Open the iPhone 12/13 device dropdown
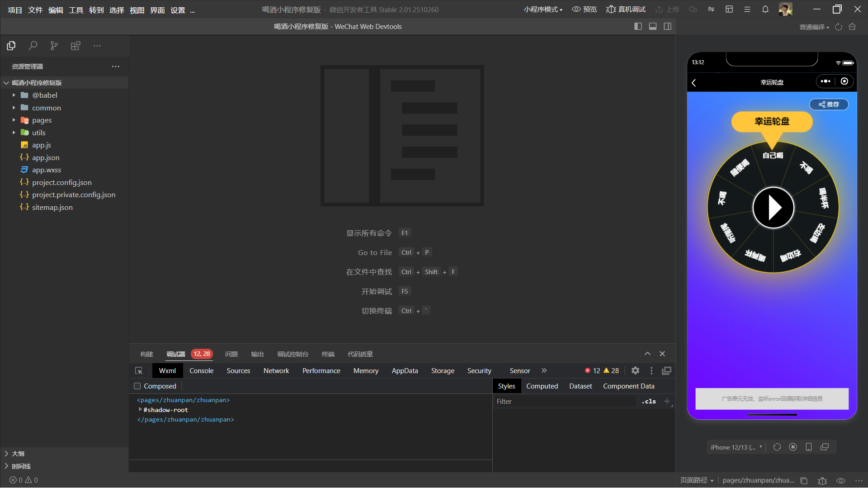The width and height of the screenshot is (868, 488). (736, 447)
